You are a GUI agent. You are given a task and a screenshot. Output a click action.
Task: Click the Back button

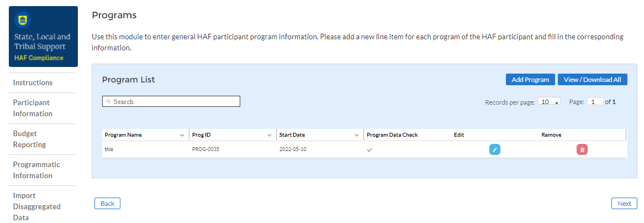[x=107, y=204]
